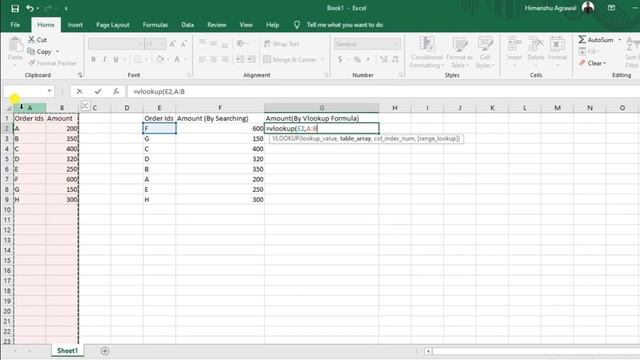Toggle Bold formatting
The width and height of the screenshot is (640, 360).
(93, 60)
